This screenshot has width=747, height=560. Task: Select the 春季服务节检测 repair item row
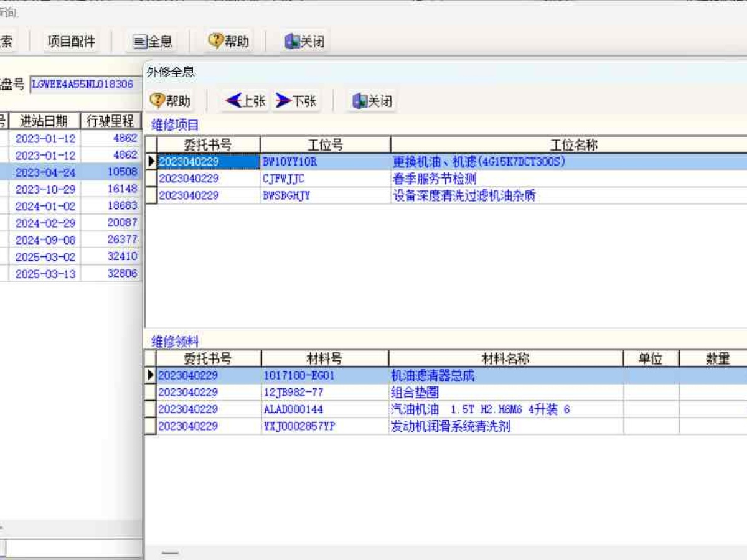click(x=434, y=179)
